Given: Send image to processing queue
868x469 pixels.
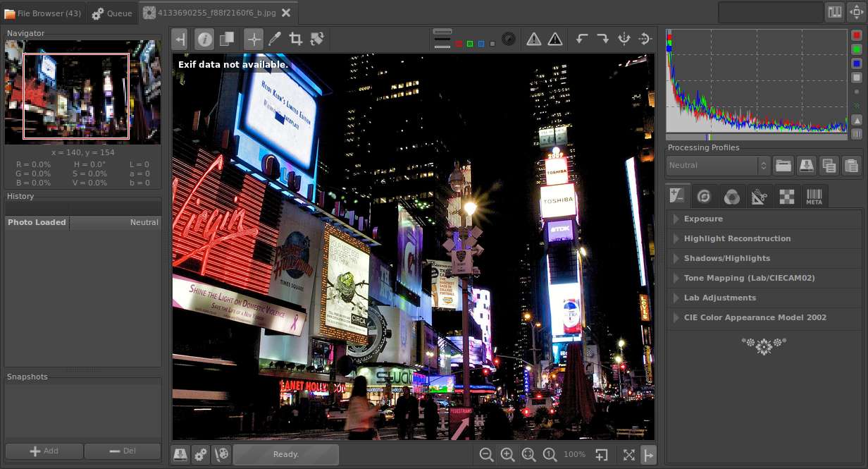Looking at the screenshot, I should (x=201, y=455).
